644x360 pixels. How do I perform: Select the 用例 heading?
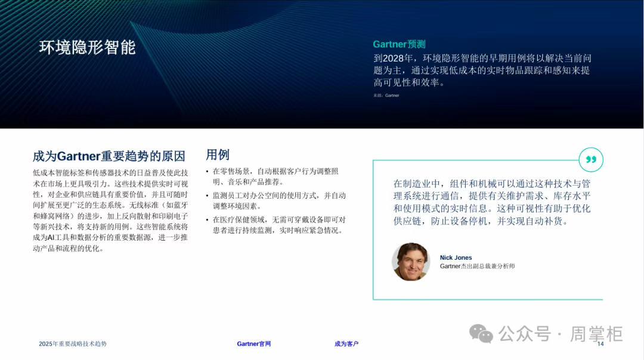218,155
